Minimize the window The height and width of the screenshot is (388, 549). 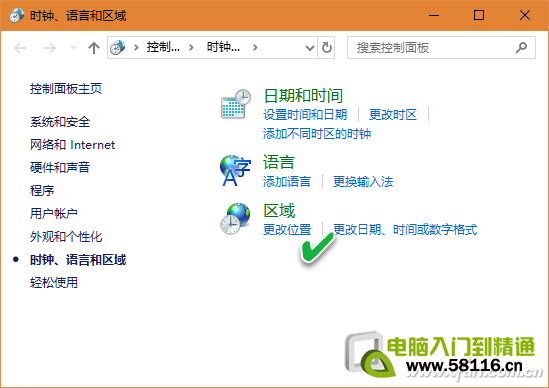(x=434, y=15)
